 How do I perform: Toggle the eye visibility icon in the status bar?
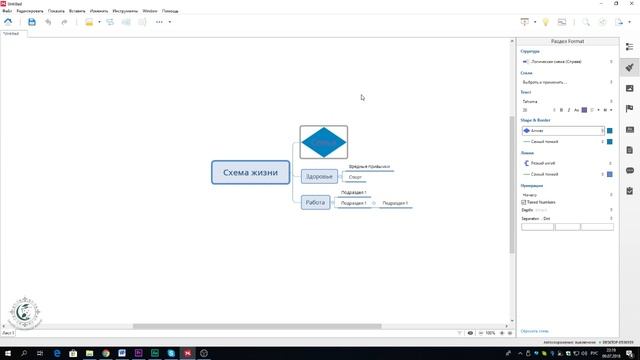[470, 333]
